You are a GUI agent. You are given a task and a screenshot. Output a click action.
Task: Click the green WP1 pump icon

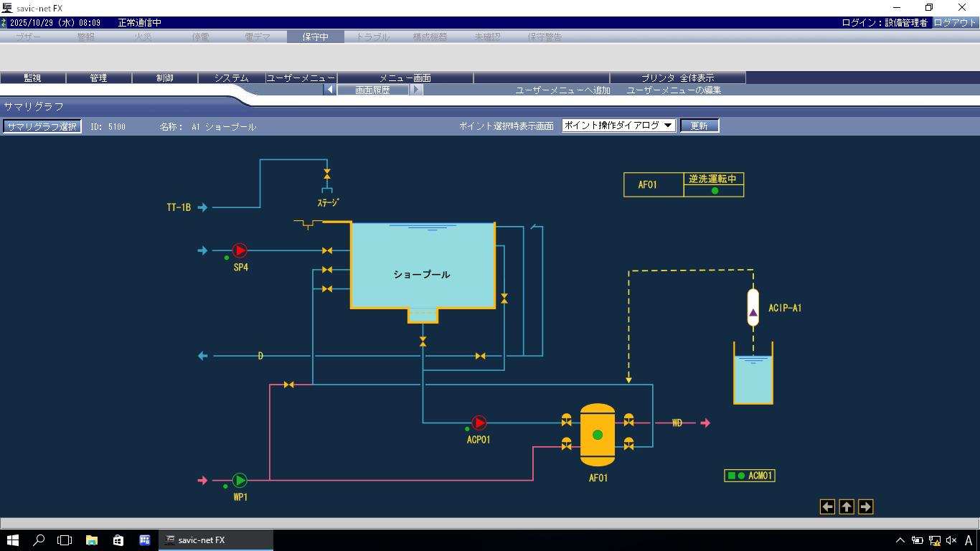pyautogui.click(x=240, y=480)
